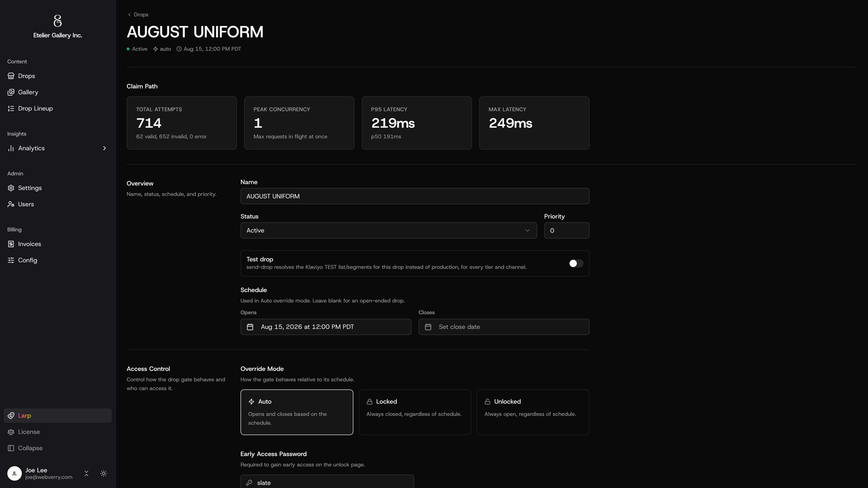868x488 pixels.
Task: Click the Settings gear icon
Action: 11,188
